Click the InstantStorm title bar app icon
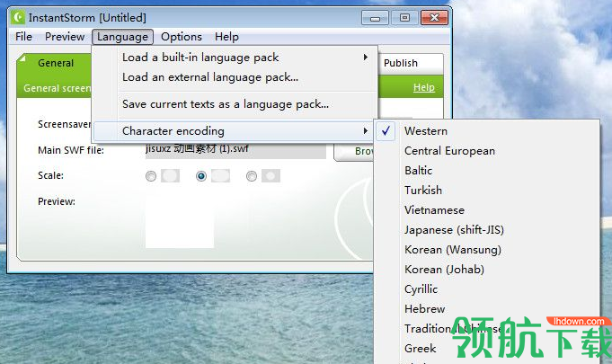Viewport: 612px width, 364px height. (18, 18)
